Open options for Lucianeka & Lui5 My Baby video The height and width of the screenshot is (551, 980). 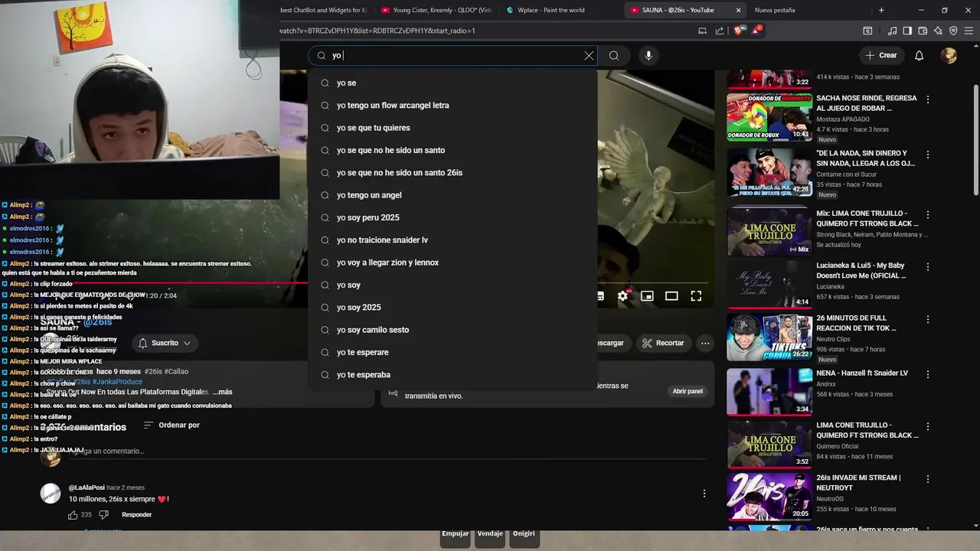[928, 267]
